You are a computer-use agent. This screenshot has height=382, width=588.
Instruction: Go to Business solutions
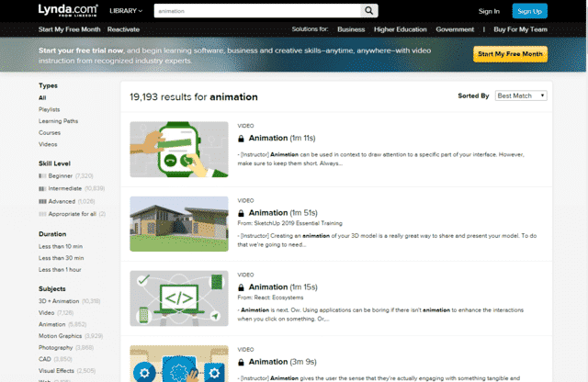tap(351, 29)
